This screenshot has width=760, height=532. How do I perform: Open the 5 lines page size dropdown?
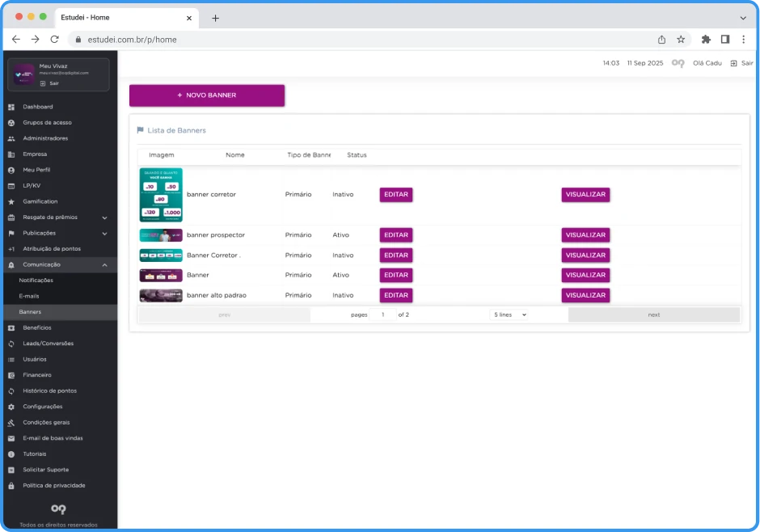click(509, 315)
